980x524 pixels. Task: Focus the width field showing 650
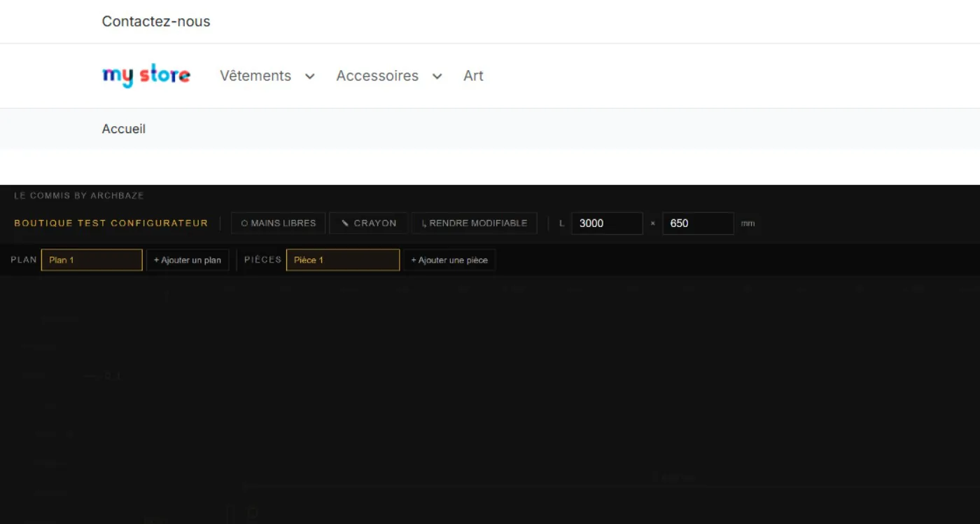(x=698, y=223)
